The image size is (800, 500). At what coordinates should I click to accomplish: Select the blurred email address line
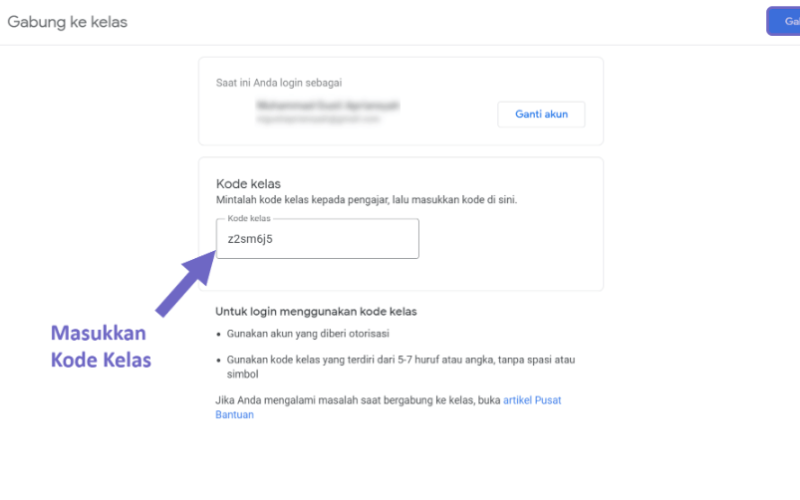tap(318, 119)
